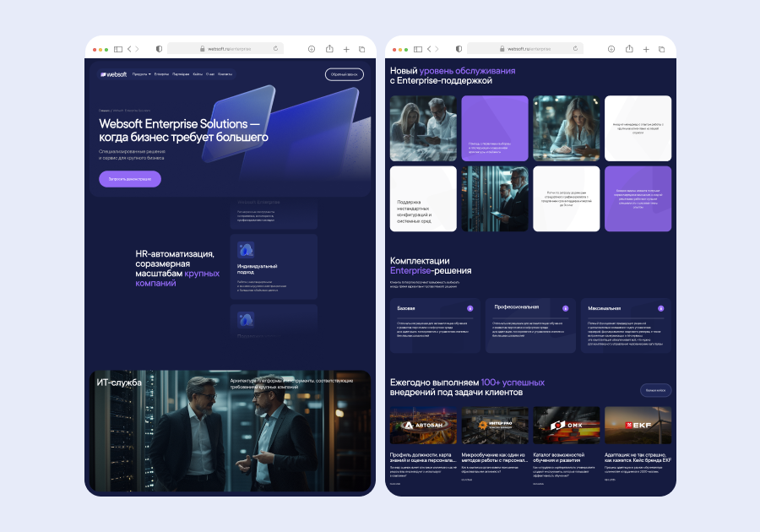Image resolution: width=760 pixels, height=532 pixels.
Task: Click the sidebar toggle icon in left browser window
Action: pyautogui.click(x=118, y=49)
